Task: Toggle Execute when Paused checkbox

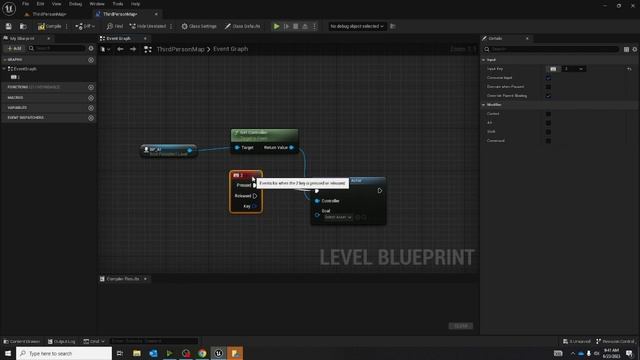Action: pyautogui.click(x=548, y=87)
